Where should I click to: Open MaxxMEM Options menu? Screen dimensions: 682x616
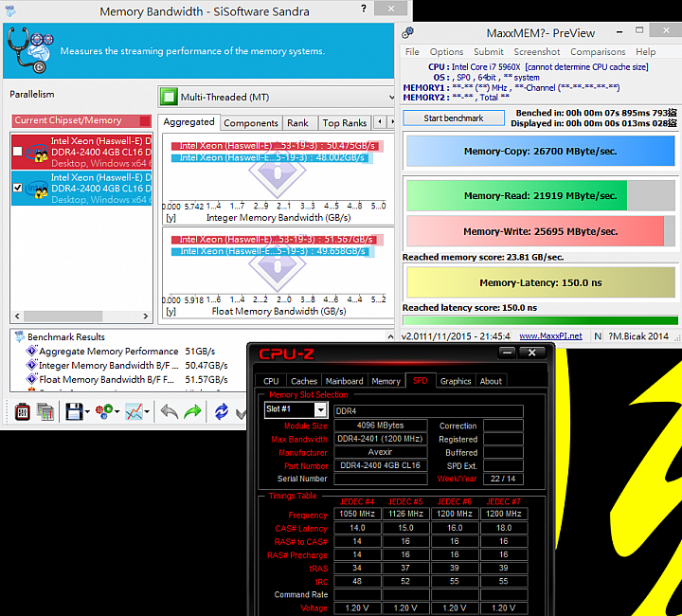pos(446,52)
